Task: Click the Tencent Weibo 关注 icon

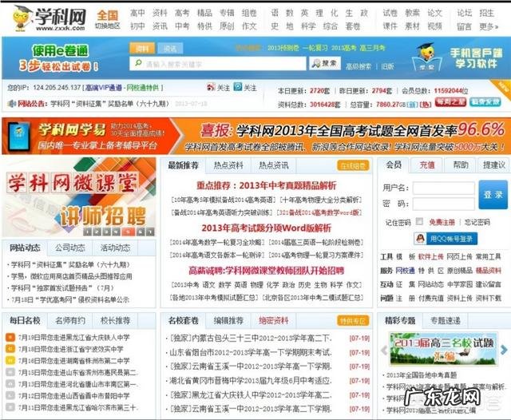Action: pos(238,87)
